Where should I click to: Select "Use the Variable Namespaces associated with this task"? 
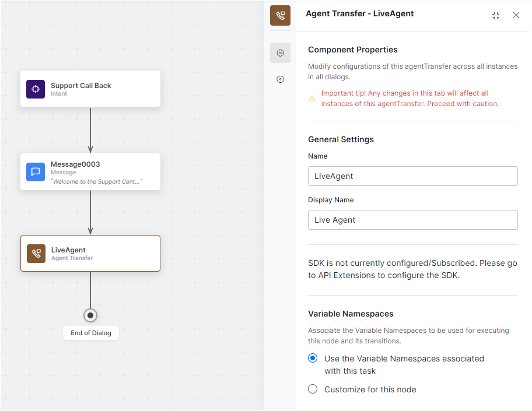click(313, 358)
